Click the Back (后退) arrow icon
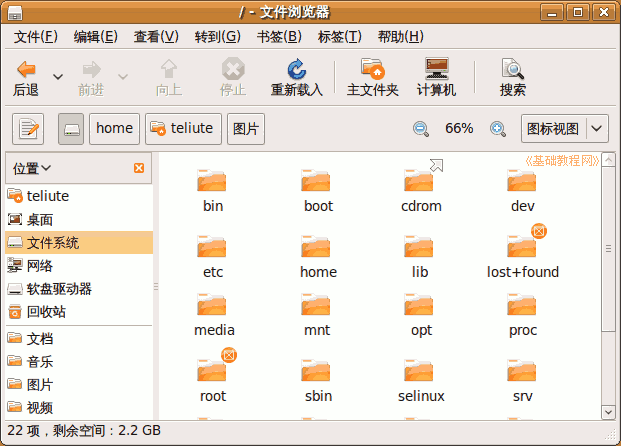Viewport: 621px width, 446px height. tap(26, 70)
